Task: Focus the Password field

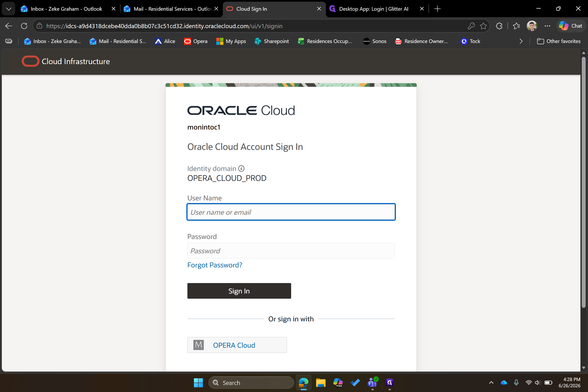Action: pyautogui.click(x=291, y=250)
